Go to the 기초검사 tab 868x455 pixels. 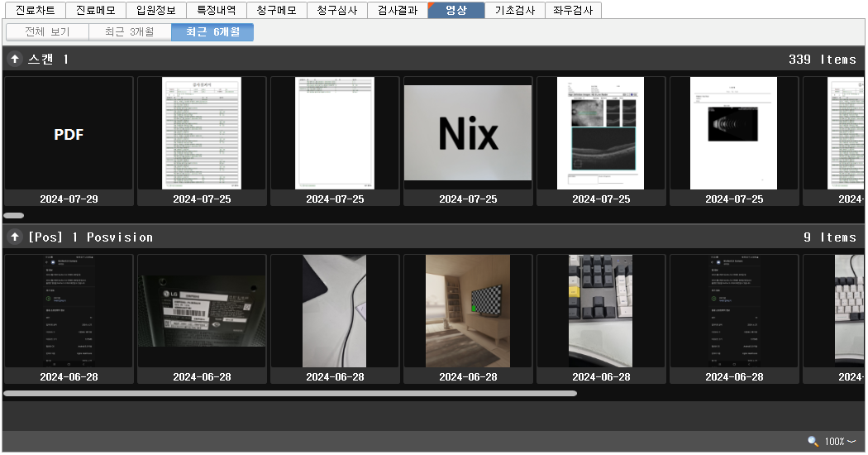pyautogui.click(x=515, y=11)
